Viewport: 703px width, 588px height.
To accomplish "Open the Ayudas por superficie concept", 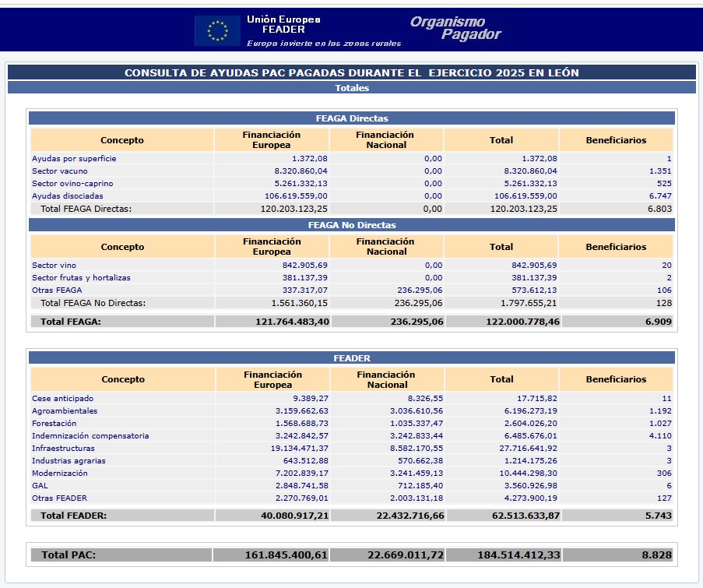I will pos(74,159).
